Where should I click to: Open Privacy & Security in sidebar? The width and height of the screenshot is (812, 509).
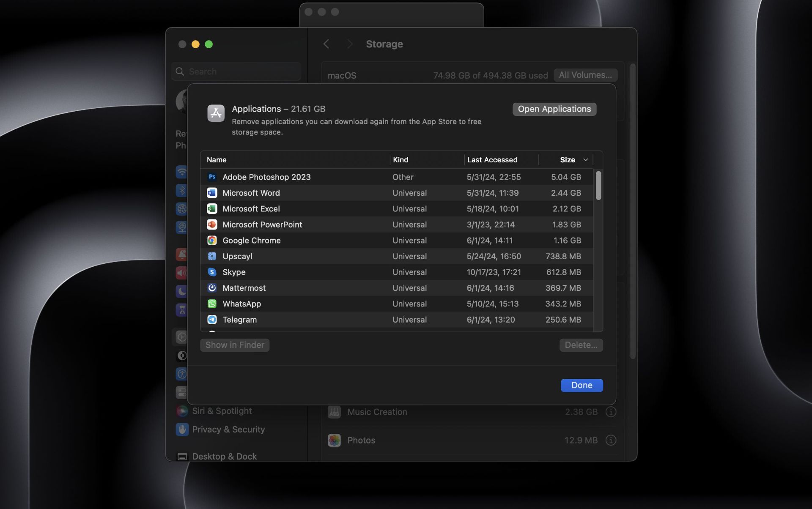(228, 430)
